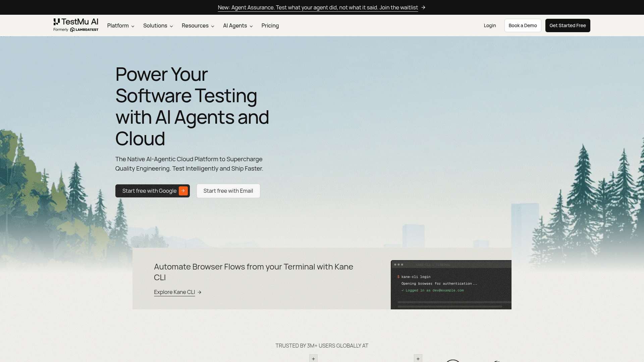The height and width of the screenshot is (362, 644).
Task: Expand the Resources chevron
Action: [x=213, y=26]
